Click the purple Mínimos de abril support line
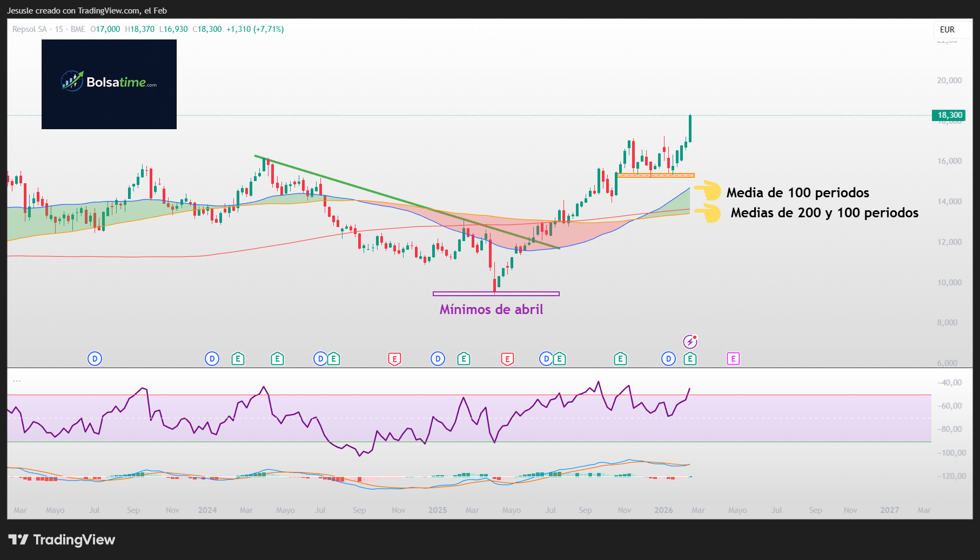The height and width of the screenshot is (560, 980). pos(495,294)
